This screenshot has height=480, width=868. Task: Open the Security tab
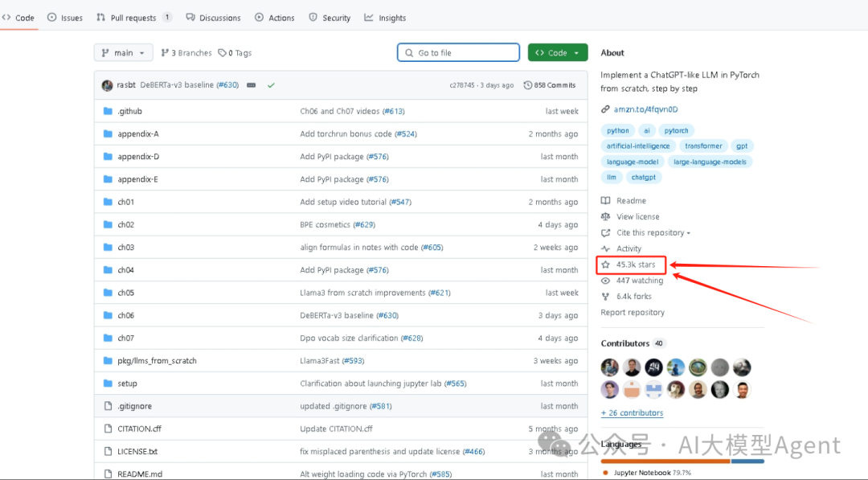[x=330, y=18]
